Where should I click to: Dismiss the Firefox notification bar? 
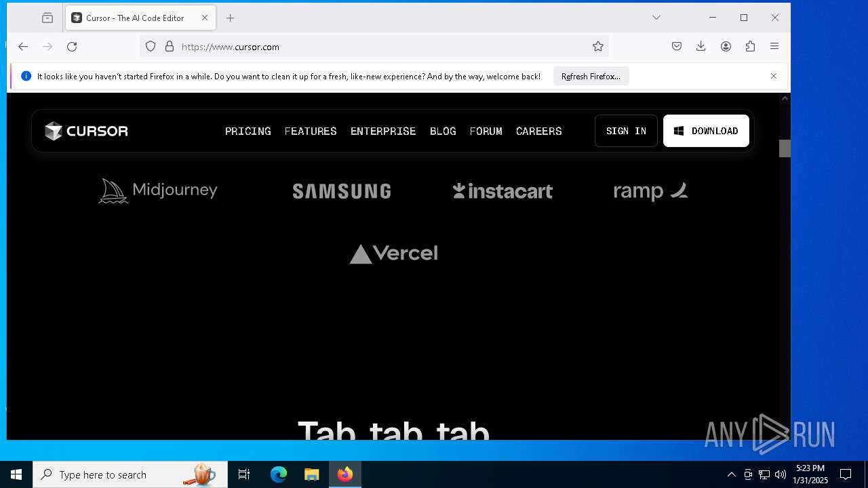pos(774,76)
